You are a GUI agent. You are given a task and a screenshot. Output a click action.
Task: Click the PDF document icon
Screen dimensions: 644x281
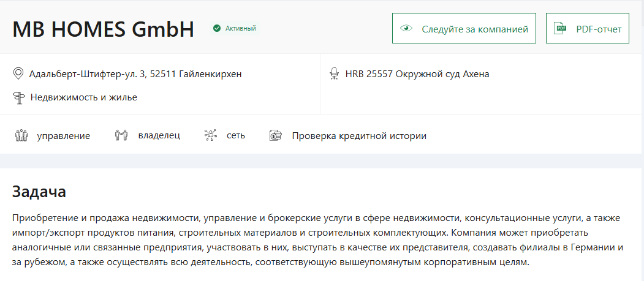560,28
